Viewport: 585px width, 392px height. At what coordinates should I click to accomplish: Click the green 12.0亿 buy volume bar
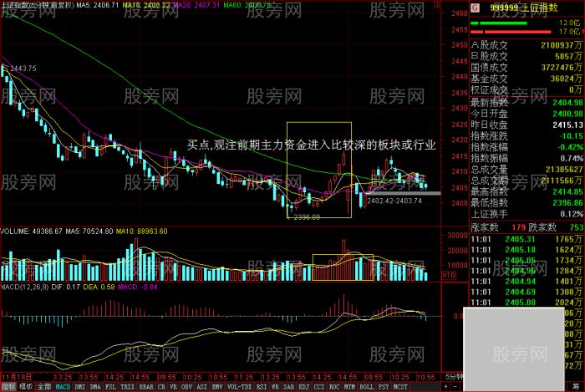(499, 23)
